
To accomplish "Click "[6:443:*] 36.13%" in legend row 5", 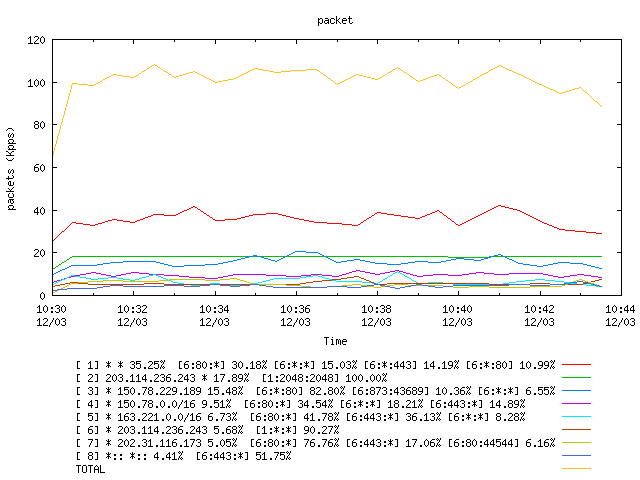I will click(x=393, y=417).
